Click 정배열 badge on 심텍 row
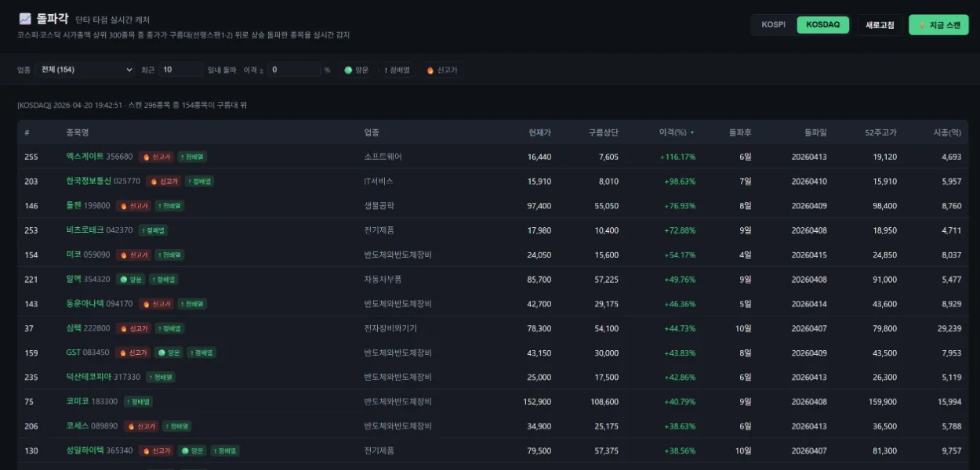This screenshot has width=980, height=470. pyautogui.click(x=169, y=328)
